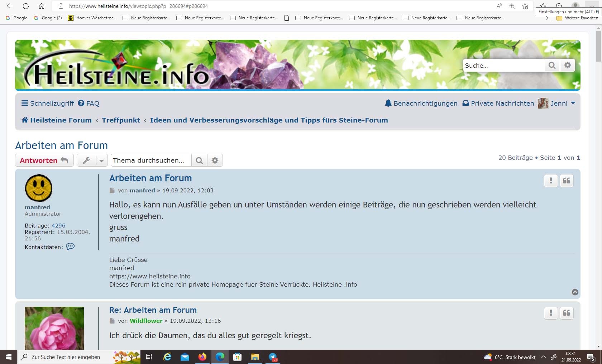The width and height of the screenshot is (602, 364).
Task: Quote Wildflower's reply post
Action: point(567,313)
